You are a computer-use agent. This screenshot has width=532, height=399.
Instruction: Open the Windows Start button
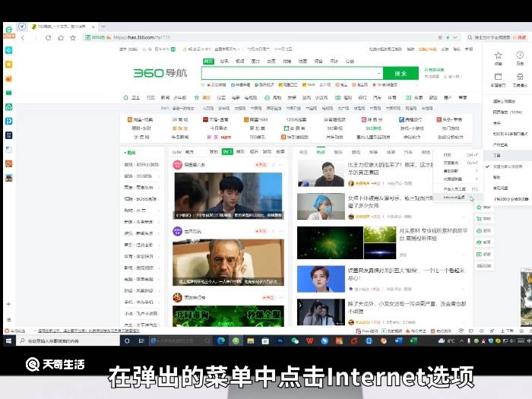tap(9, 340)
